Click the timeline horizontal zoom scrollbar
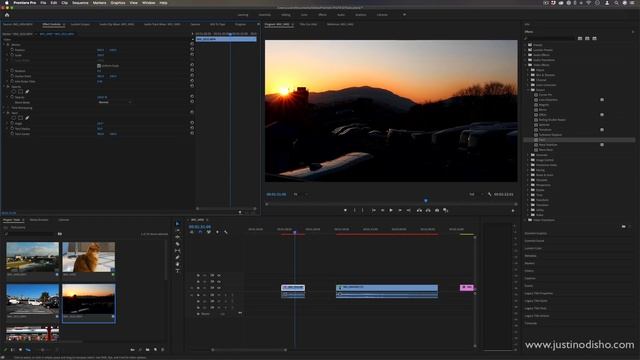Viewport: 640px width, 360px height. tap(249, 350)
